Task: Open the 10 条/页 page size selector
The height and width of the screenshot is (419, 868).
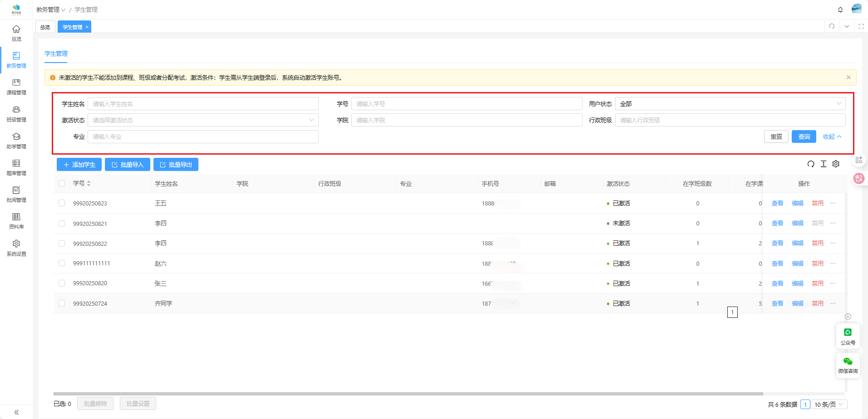Action: click(829, 404)
